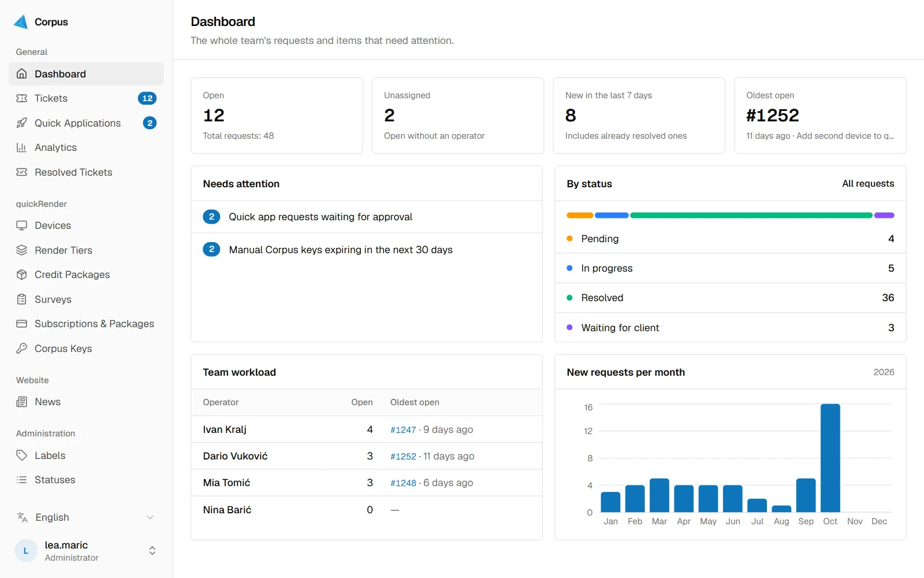Click the Subscriptions & Packages card icon
This screenshot has width=924, height=578.
click(x=22, y=324)
